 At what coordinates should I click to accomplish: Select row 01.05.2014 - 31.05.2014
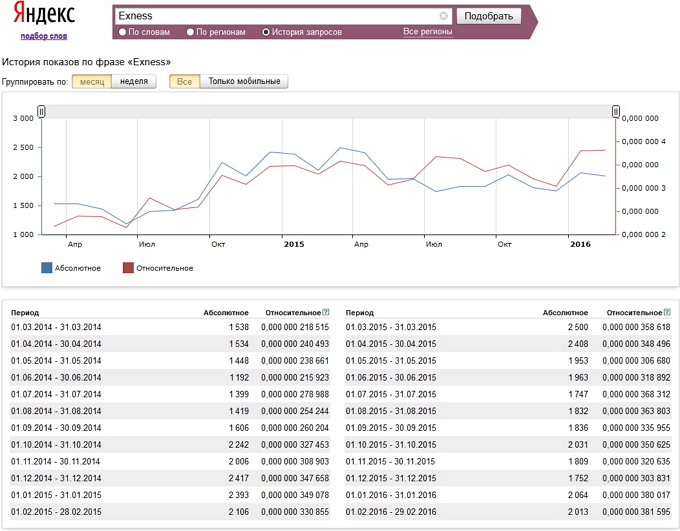click(x=170, y=361)
